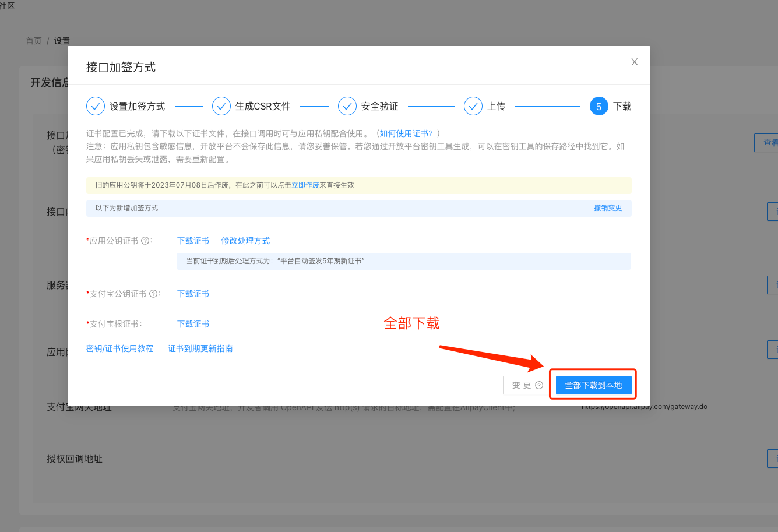
Task: Click the 设置加签方式 step checkmark icon
Action: tap(96, 106)
